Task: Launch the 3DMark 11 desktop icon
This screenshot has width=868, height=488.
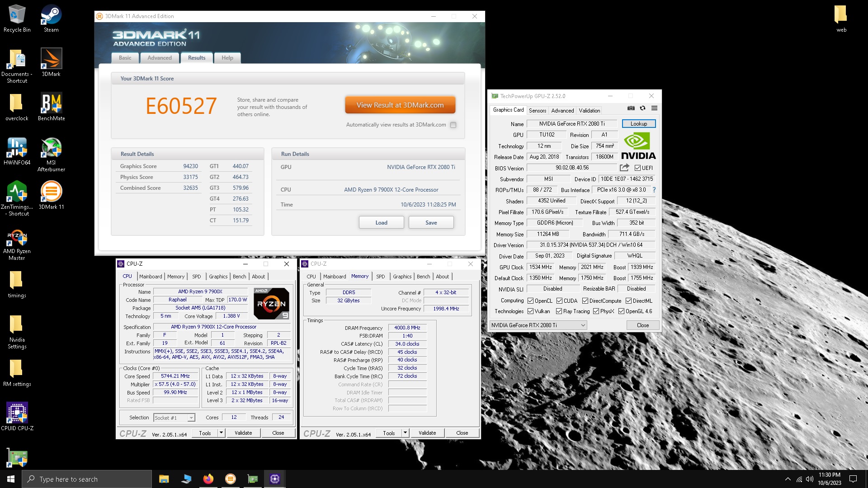Action: pos(51,196)
